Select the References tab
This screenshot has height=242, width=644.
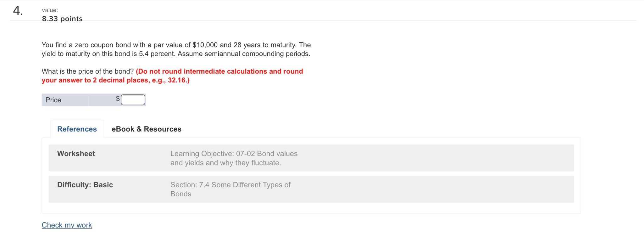coord(77,129)
